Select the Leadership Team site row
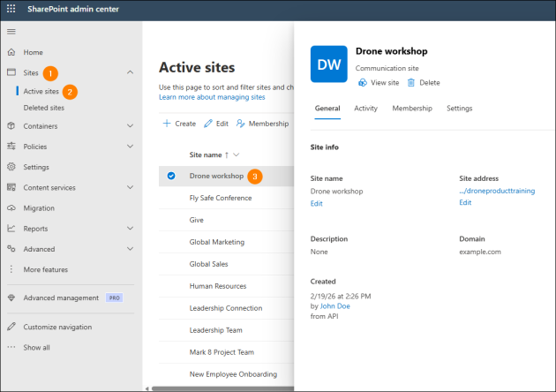The image size is (556, 392). pyautogui.click(x=226, y=329)
